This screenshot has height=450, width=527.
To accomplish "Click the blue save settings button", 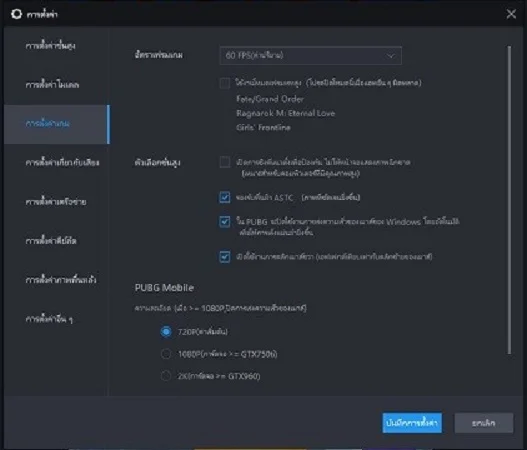I will 412,423.
